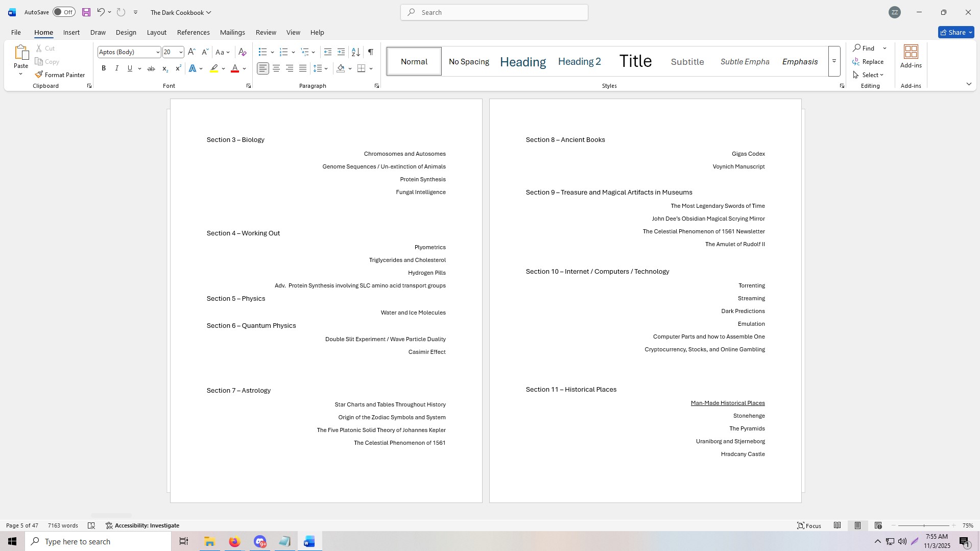Center align the paragraph
980x551 pixels.
click(x=276, y=68)
